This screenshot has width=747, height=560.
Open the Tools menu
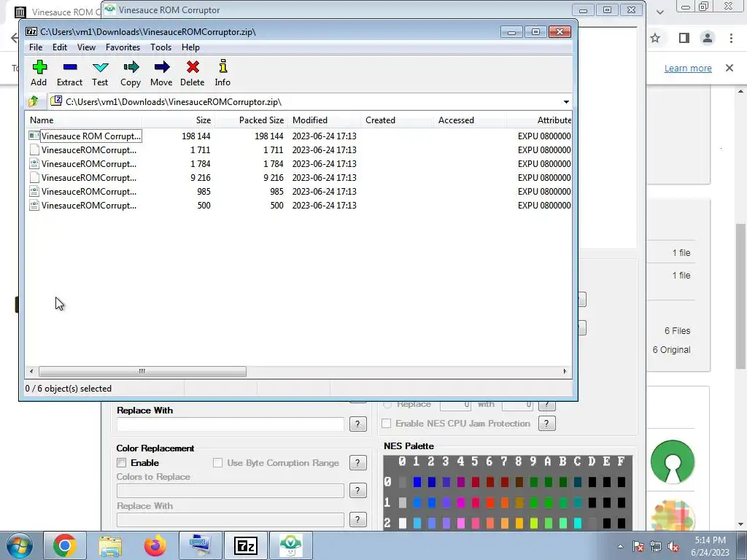point(160,47)
